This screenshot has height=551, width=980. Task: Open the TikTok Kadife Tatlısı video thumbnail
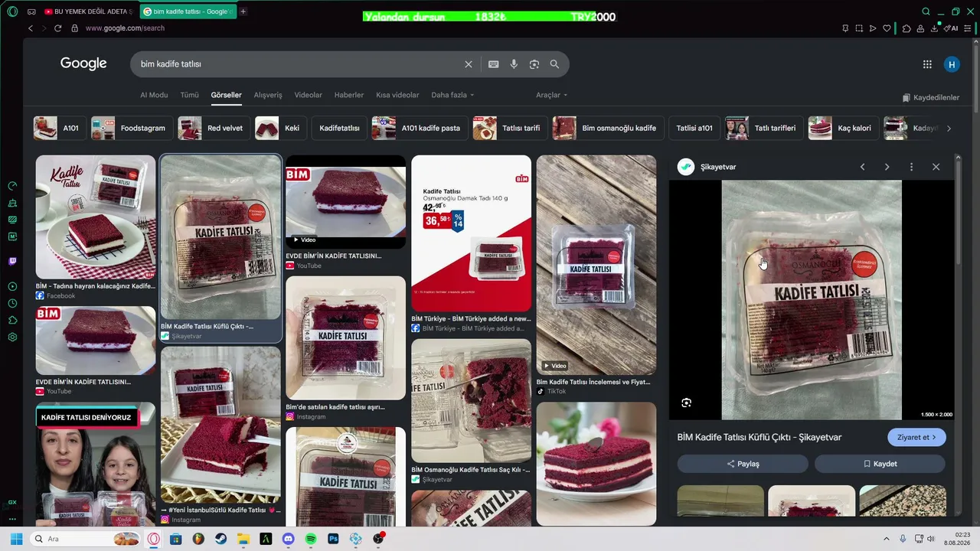click(x=596, y=265)
